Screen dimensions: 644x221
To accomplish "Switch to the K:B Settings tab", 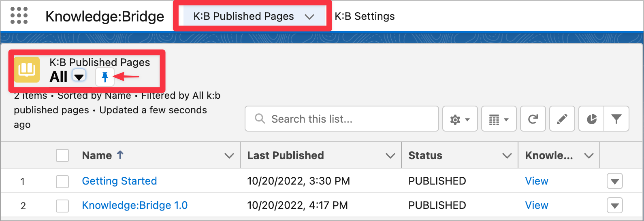I will (365, 16).
